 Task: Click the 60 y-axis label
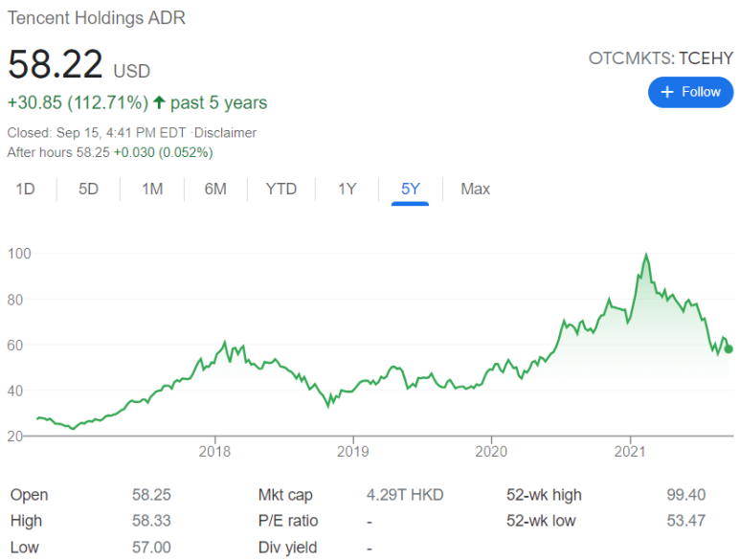[15, 346]
